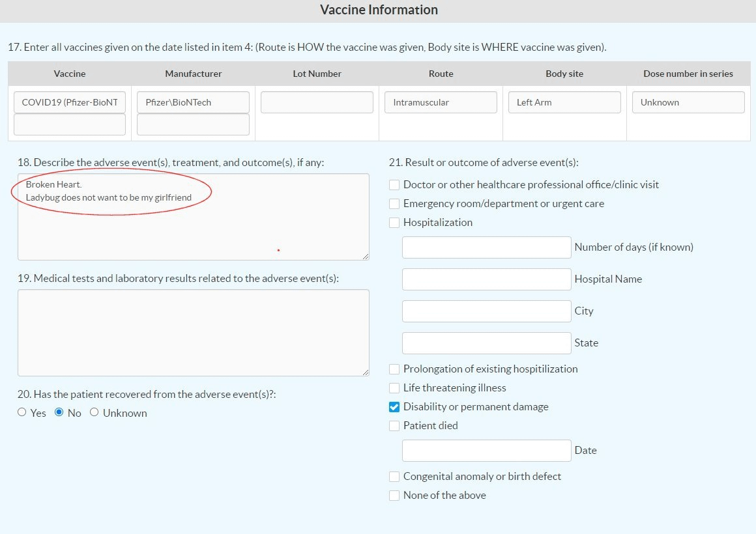Viewport: 756px width, 534px height.
Task: Tick Doctor or healthcare professional office visit
Action: click(x=394, y=185)
